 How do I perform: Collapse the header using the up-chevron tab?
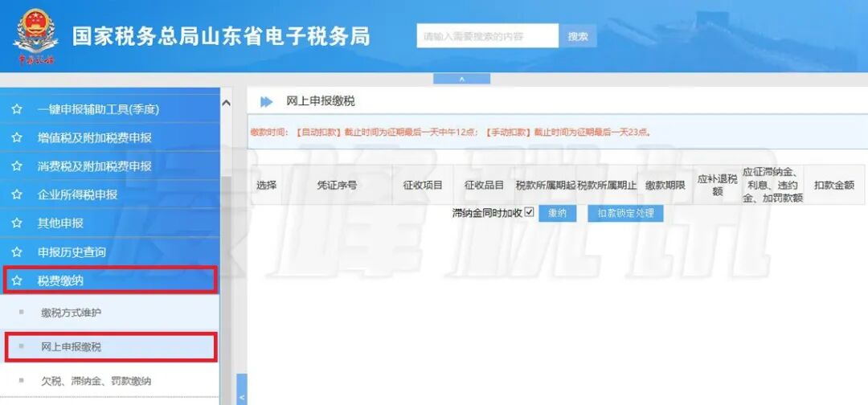click(x=461, y=79)
